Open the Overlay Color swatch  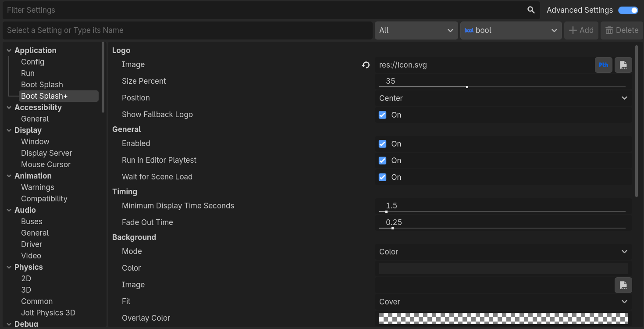coord(503,318)
